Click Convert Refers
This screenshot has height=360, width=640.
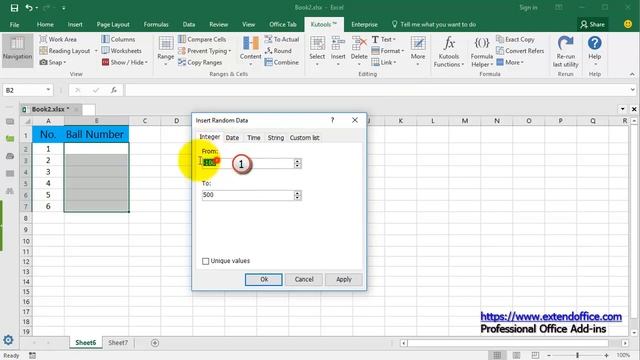click(x=520, y=51)
